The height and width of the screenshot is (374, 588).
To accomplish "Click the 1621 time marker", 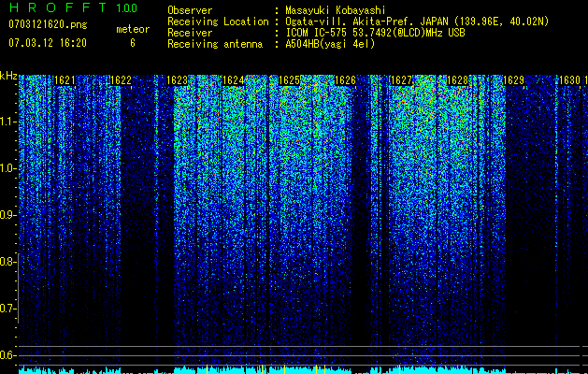I will click(x=65, y=80).
